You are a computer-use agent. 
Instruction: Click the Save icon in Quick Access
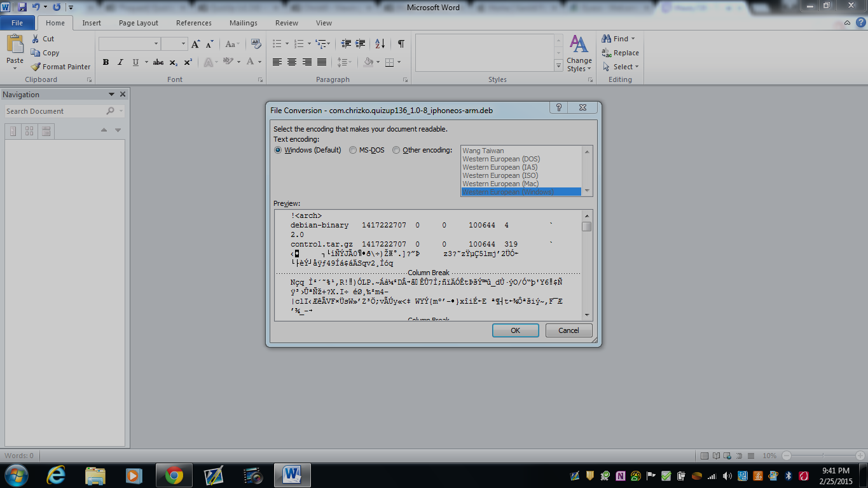[x=22, y=7]
